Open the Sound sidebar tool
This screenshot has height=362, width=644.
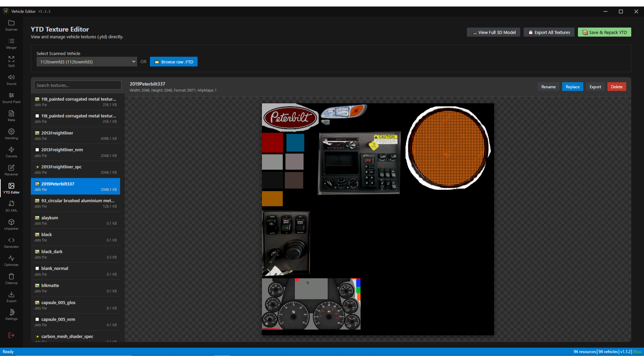11,80
